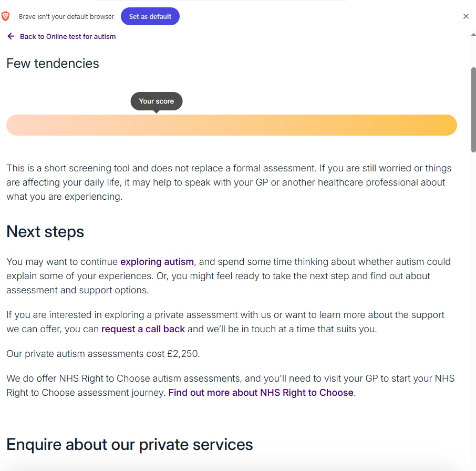Click the Few tendencies result heading
The image size is (476, 471).
point(53,64)
